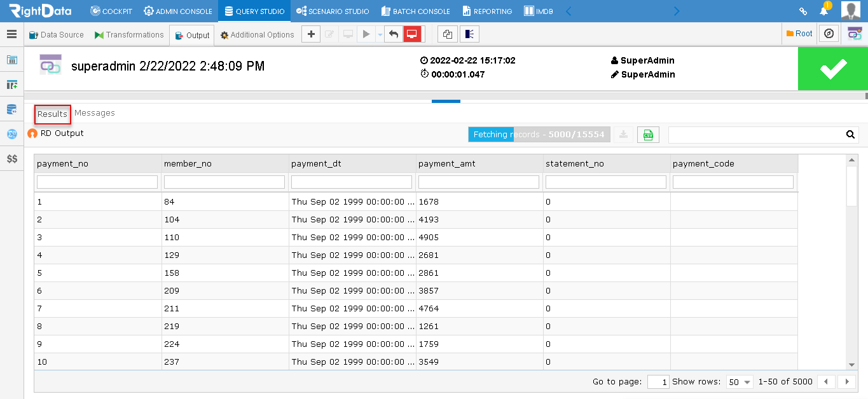Click the search magnifier icon
Image resolution: width=868 pixels, height=399 pixels.
click(850, 135)
